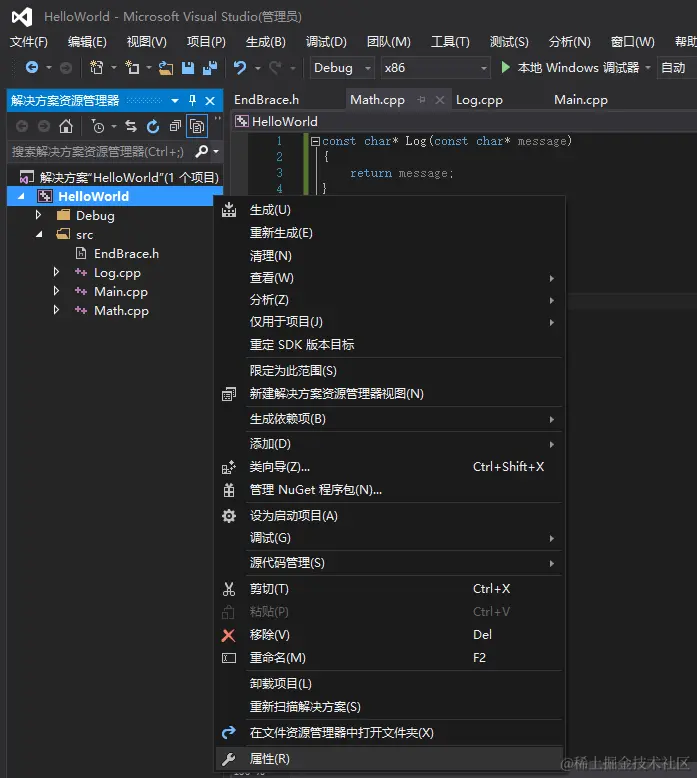
Task: Select 重定 SDK 版本目标 entry
Action: (389, 344)
